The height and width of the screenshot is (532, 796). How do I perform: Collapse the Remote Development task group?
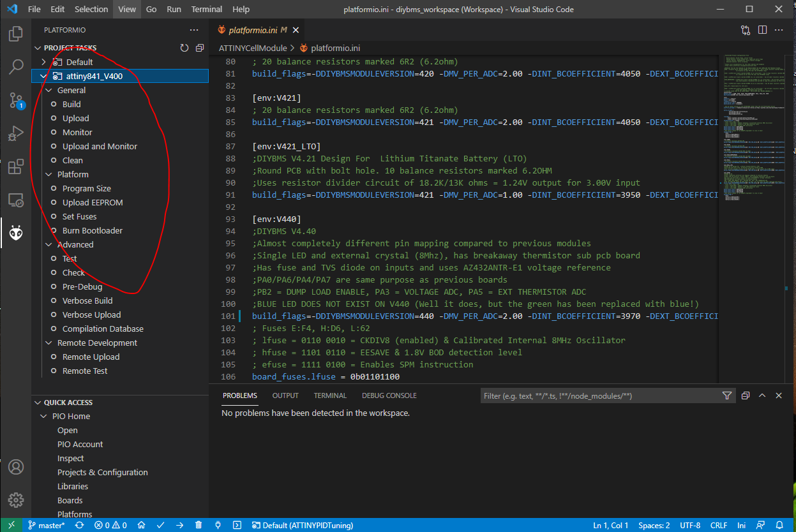click(x=49, y=343)
